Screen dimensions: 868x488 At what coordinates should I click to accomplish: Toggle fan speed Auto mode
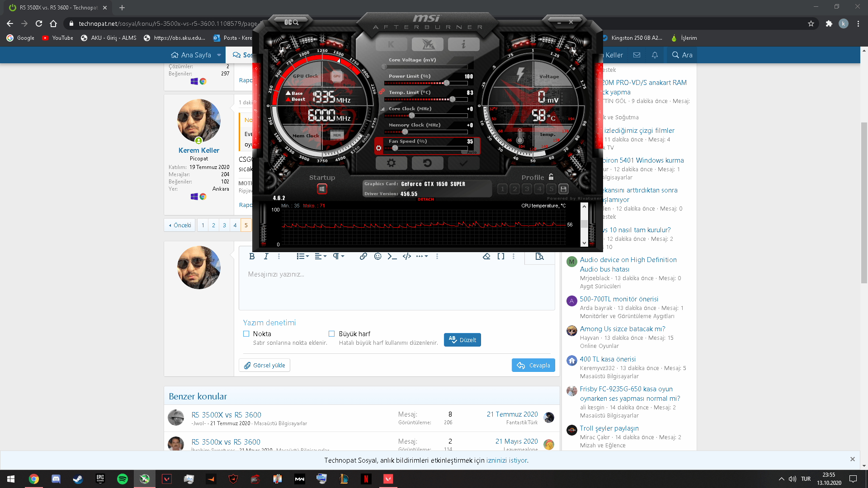click(x=472, y=152)
